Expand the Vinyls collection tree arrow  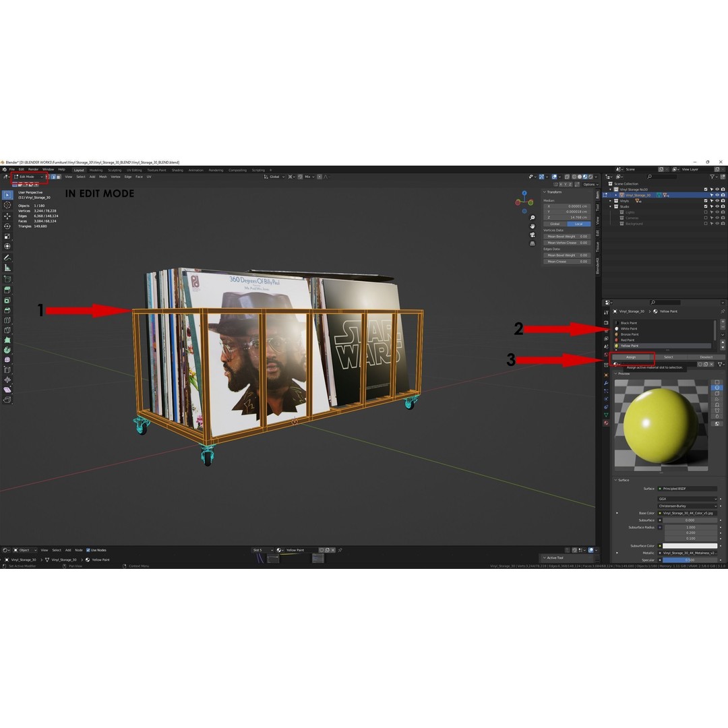[x=611, y=201]
